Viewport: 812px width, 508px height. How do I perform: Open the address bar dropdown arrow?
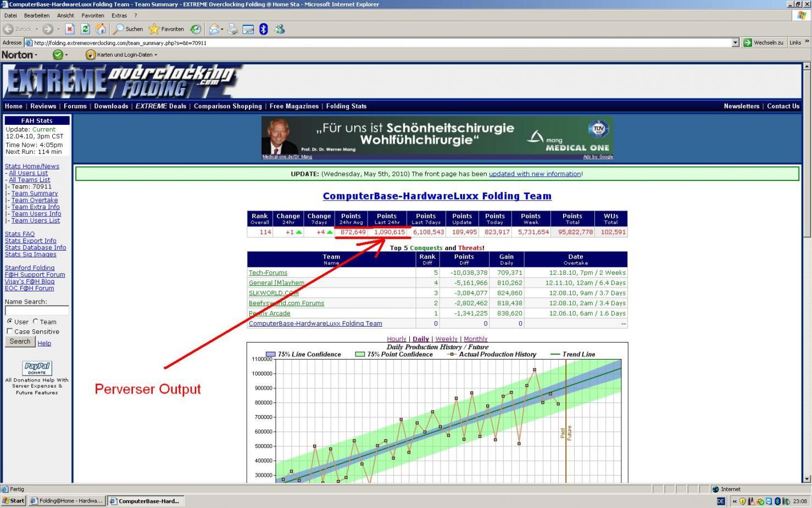[735, 42]
